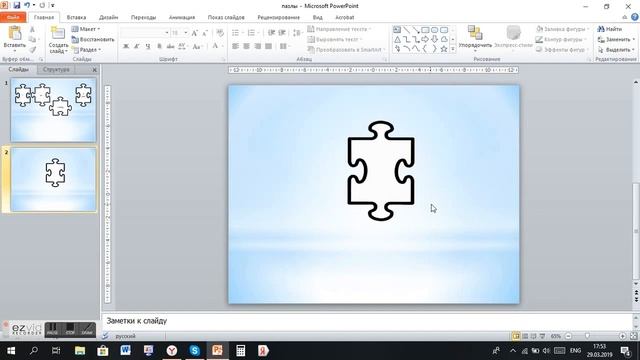Start slide show from status bar icon
The width and height of the screenshot is (640, 360).
[542, 336]
